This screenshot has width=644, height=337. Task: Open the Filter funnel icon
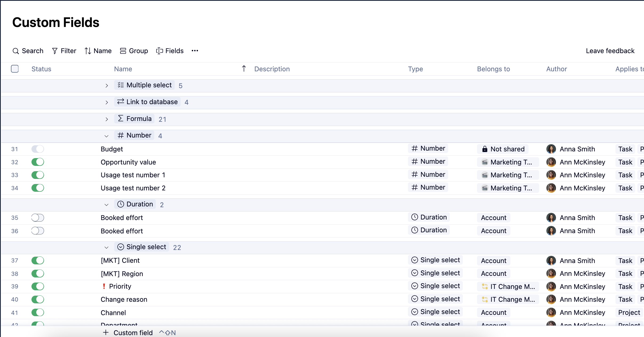pyautogui.click(x=55, y=51)
